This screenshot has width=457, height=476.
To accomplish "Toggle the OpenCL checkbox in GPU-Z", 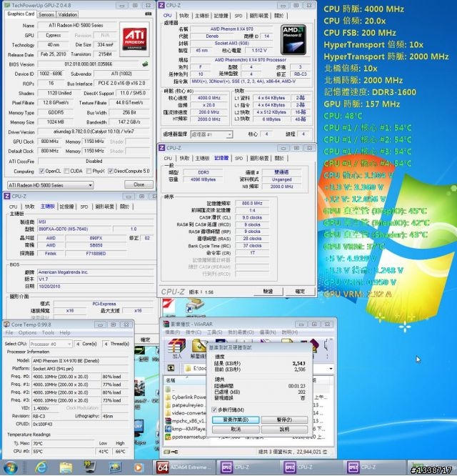I will coord(41,172).
